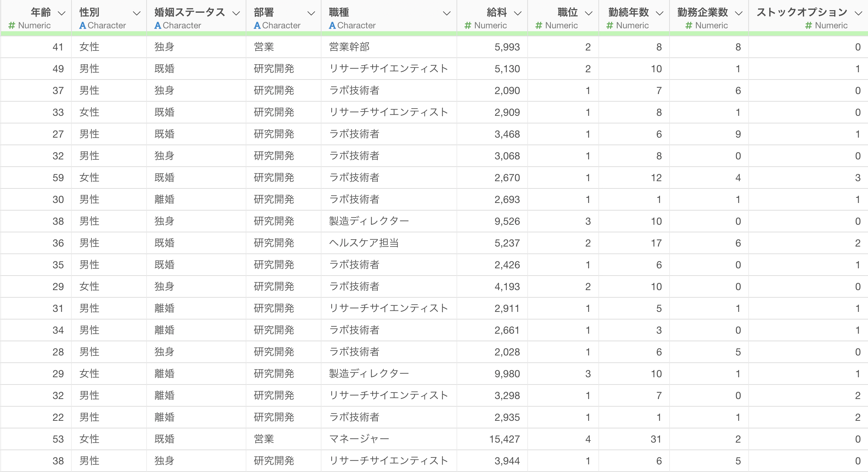Click the Character type icon under 性別
This screenshot has height=472, width=868.
[83, 25]
